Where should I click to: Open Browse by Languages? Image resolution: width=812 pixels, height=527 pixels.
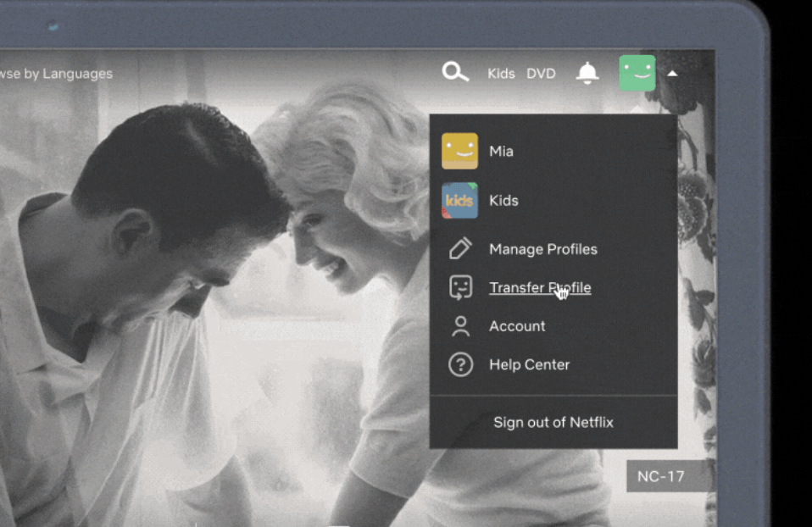click(56, 74)
